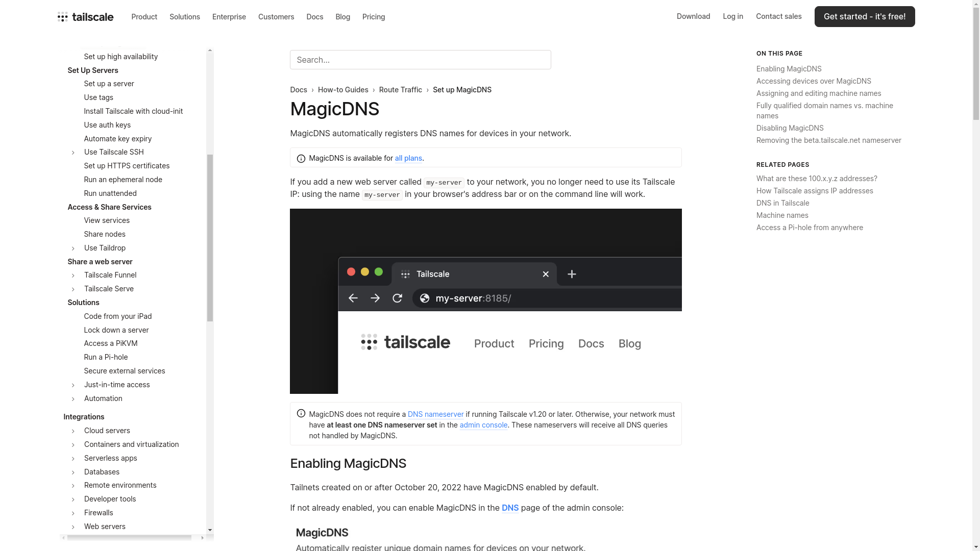Open the Pricing nav link
This screenshot has height=551, width=980.
tap(374, 17)
